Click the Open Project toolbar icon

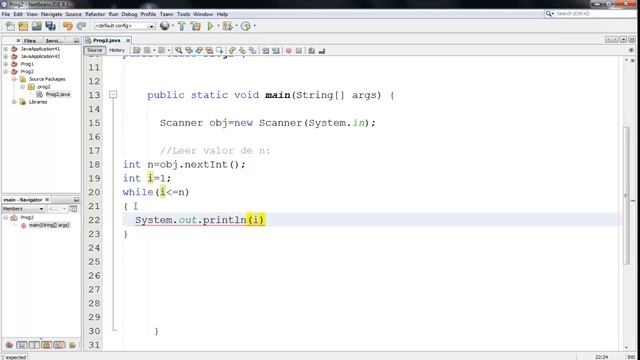point(37,26)
